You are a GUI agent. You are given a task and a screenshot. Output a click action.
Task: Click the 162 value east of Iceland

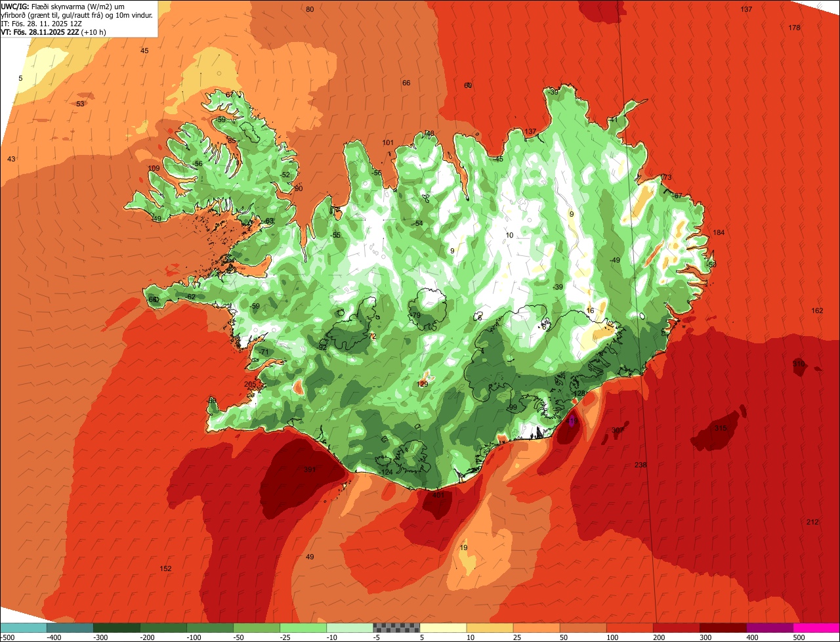(817, 310)
